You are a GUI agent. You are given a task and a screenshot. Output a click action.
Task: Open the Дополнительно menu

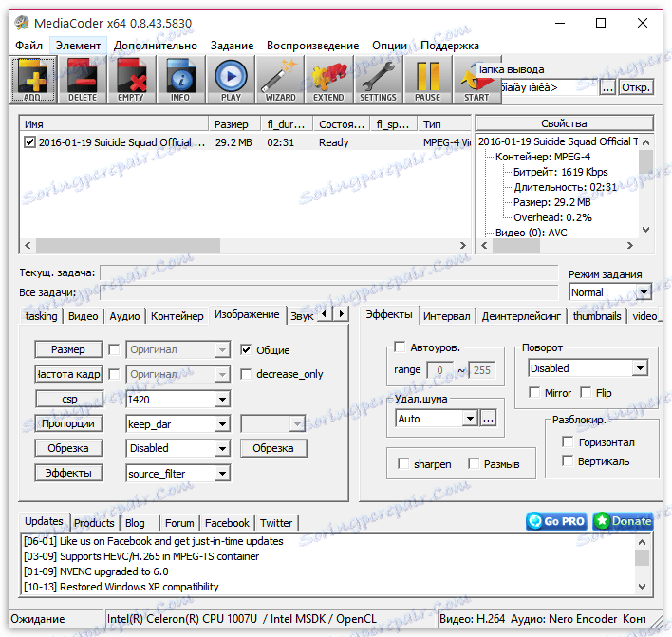156,46
